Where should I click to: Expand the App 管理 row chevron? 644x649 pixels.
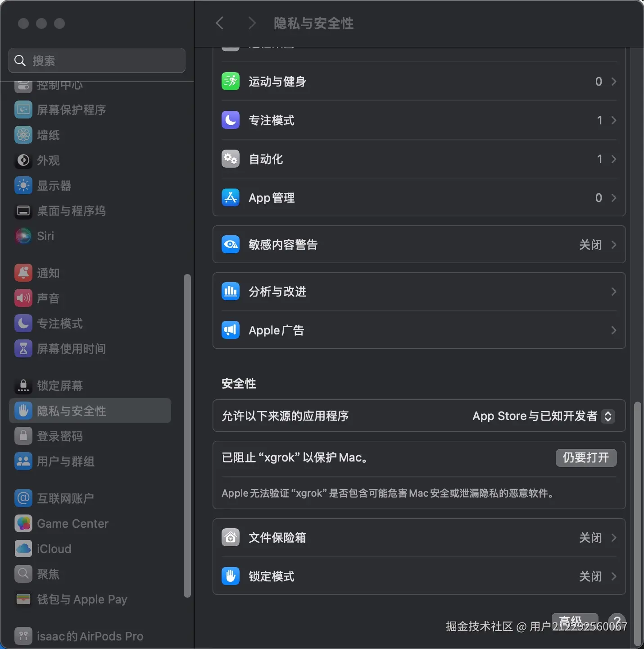click(613, 197)
